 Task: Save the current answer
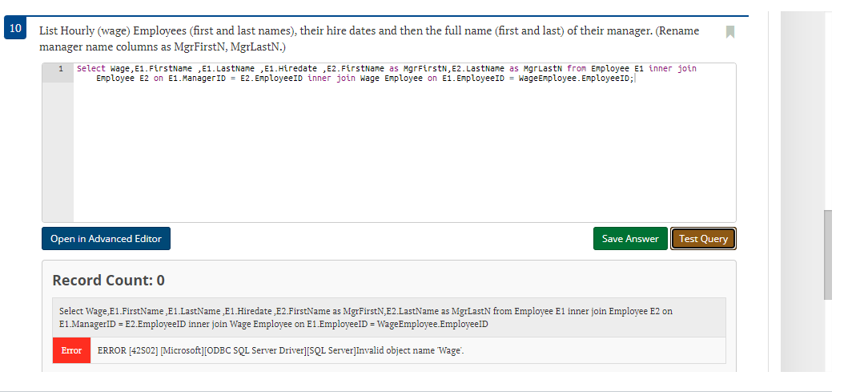pyautogui.click(x=630, y=238)
